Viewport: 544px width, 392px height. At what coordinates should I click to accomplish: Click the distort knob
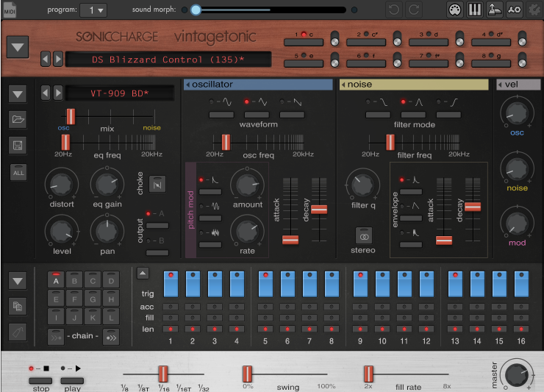62,184
